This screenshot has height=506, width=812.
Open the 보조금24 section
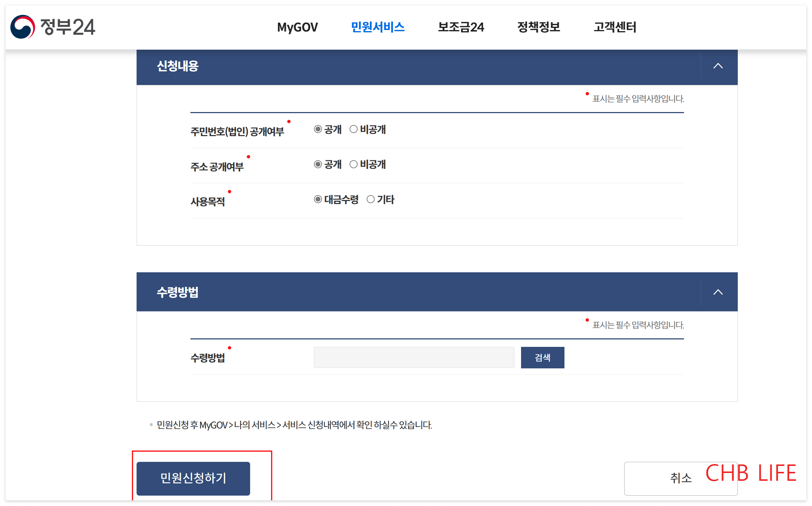pos(461,27)
